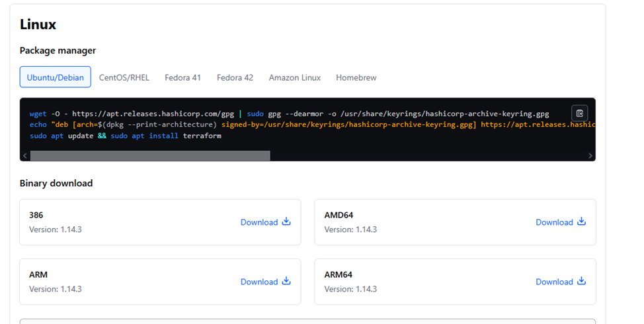
Task: Click the ARM Download link text
Action: pos(259,282)
